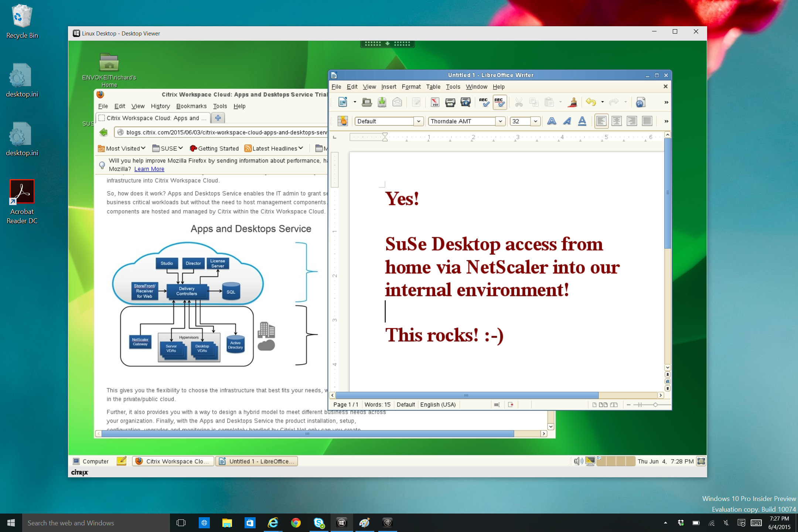This screenshot has height=532, width=798.
Task: Toggle bold formatting in Writer
Action: (552, 121)
